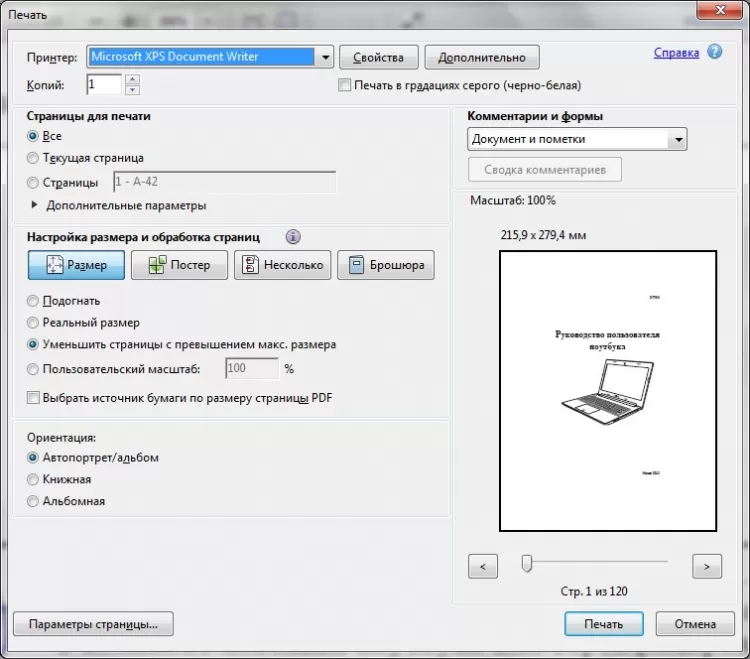Select Автопортрет/альбом orientation
750x659 pixels.
pyautogui.click(x=33, y=458)
